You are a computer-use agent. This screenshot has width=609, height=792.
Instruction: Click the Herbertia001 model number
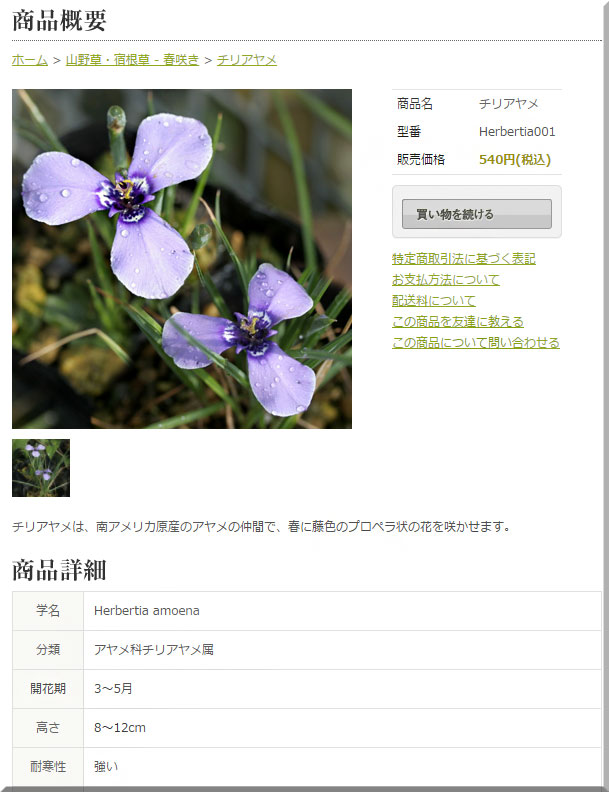click(517, 132)
